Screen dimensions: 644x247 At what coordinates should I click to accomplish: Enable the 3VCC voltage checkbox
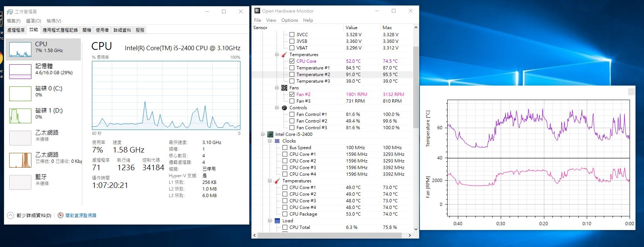[292, 35]
